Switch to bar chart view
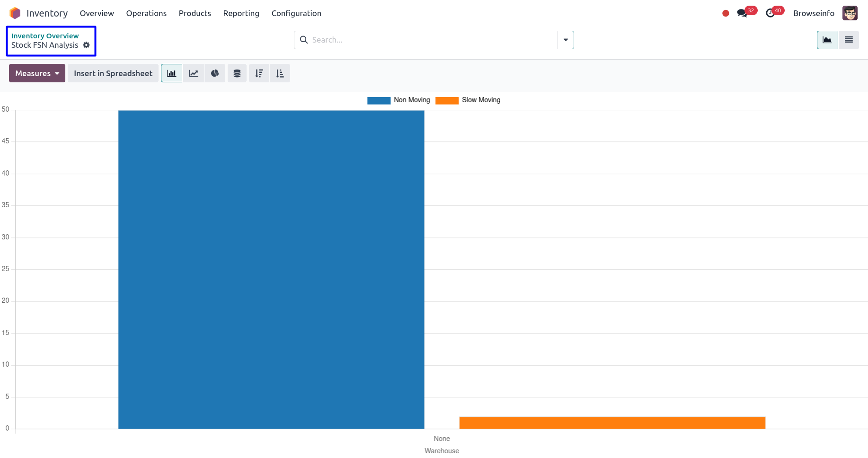 tap(171, 73)
